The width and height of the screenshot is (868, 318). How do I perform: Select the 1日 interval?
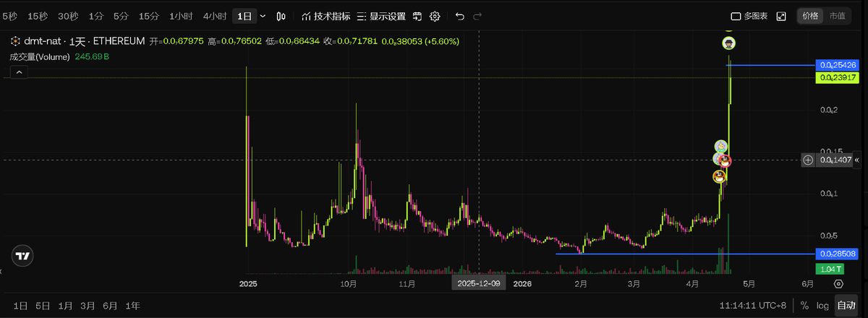tap(245, 16)
